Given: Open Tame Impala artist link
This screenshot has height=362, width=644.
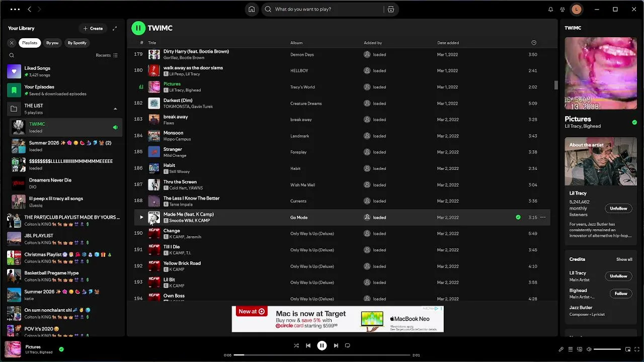Looking at the screenshot, I should coord(182,204).
